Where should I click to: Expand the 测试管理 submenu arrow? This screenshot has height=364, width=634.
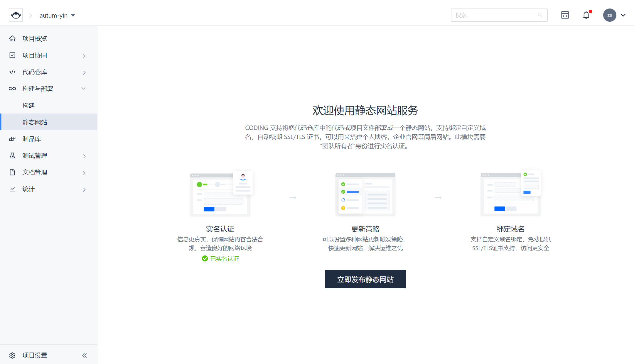pyautogui.click(x=84, y=156)
